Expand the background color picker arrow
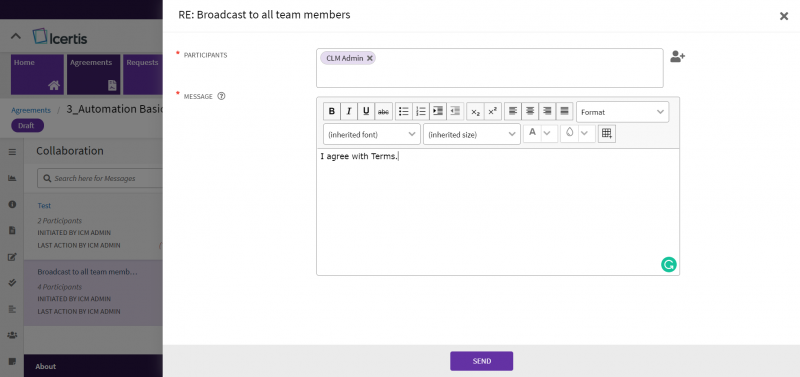 point(585,133)
